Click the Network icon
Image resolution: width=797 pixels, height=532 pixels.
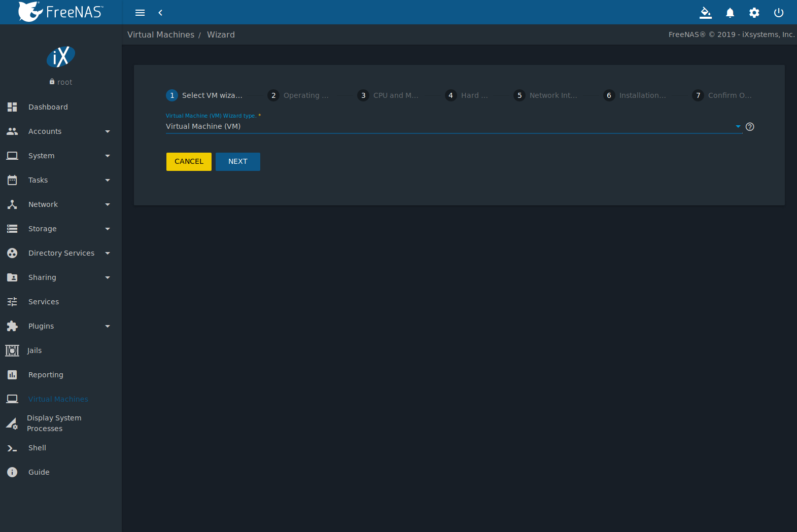pyautogui.click(x=12, y=204)
